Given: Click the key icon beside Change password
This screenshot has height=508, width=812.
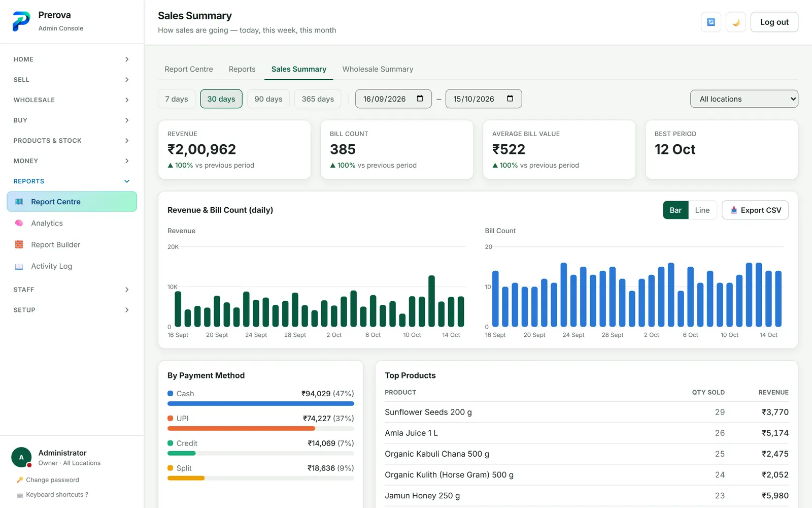Looking at the screenshot, I should tap(20, 480).
